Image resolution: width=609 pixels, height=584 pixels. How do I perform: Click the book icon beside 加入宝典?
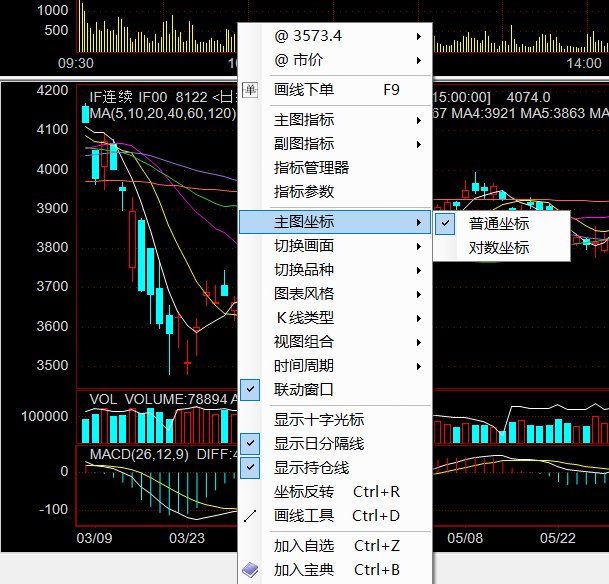click(x=250, y=570)
